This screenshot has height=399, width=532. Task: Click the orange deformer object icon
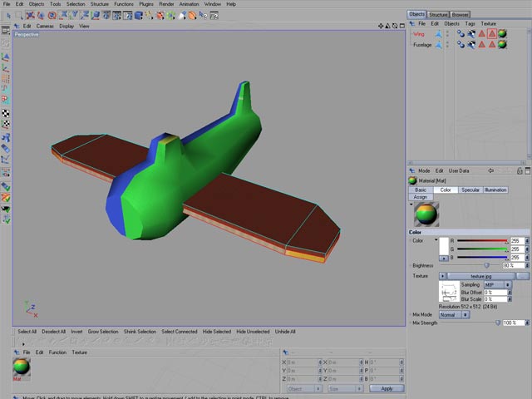point(192,15)
